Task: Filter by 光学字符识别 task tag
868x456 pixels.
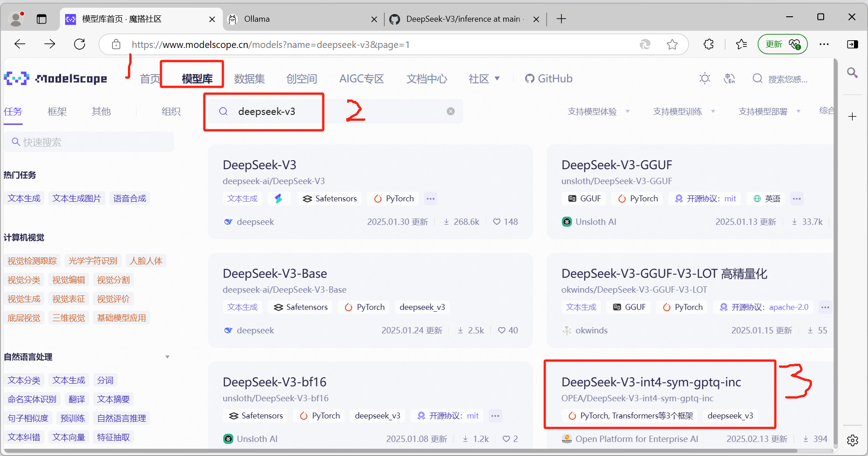Action: [93, 261]
